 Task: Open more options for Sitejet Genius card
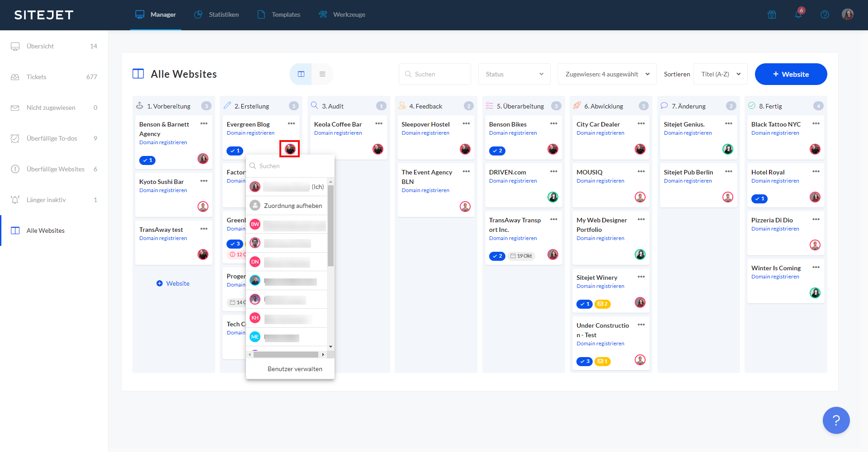coord(729,124)
